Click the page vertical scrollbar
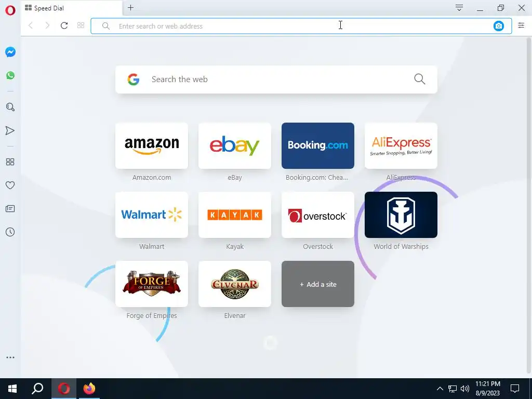This screenshot has width=532, height=399. pos(529,206)
